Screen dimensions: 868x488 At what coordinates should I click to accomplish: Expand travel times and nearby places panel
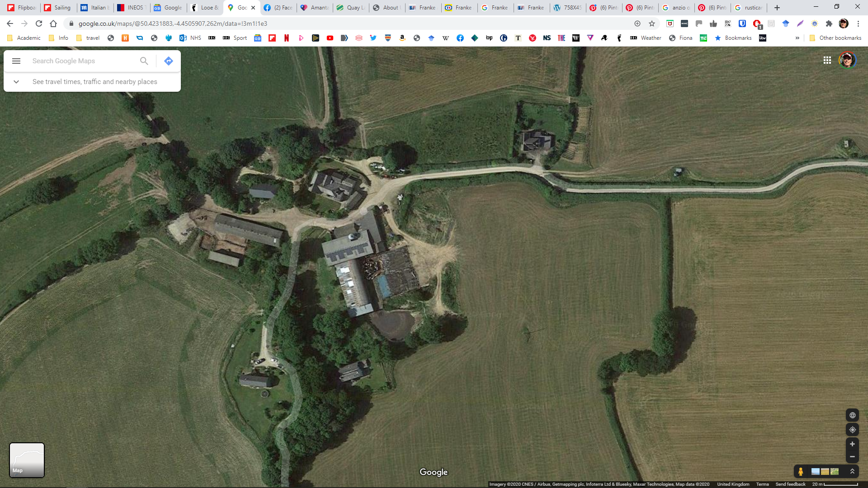pos(16,82)
